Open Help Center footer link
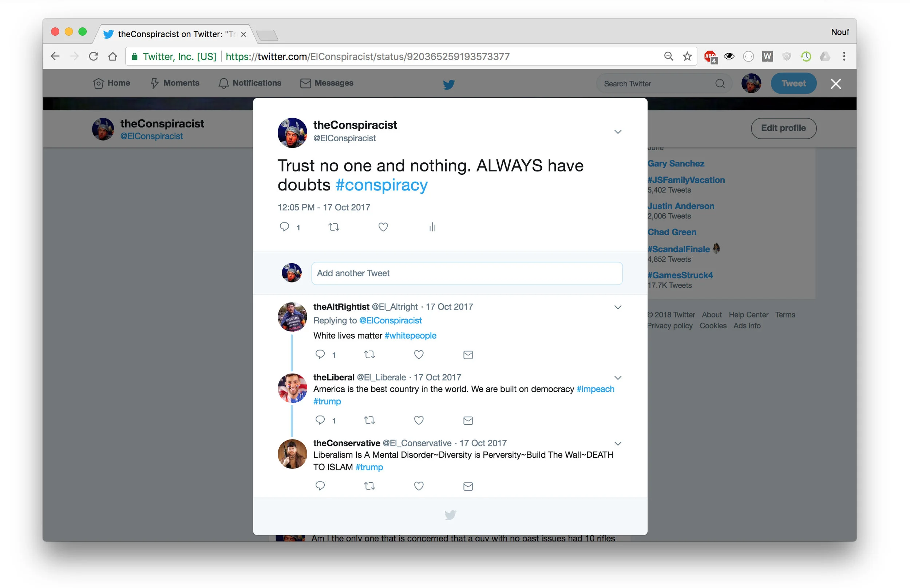The height and width of the screenshot is (588, 910). click(x=748, y=315)
